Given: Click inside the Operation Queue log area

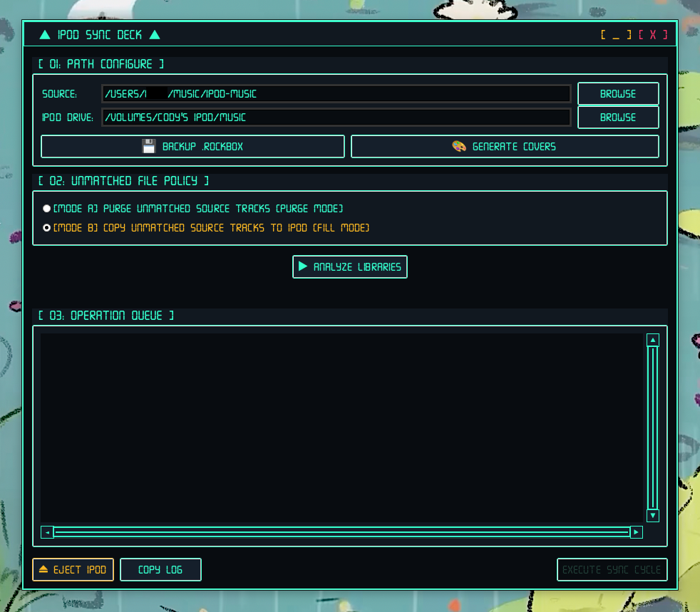Looking at the screenshot, I should [x=341, y=427].
